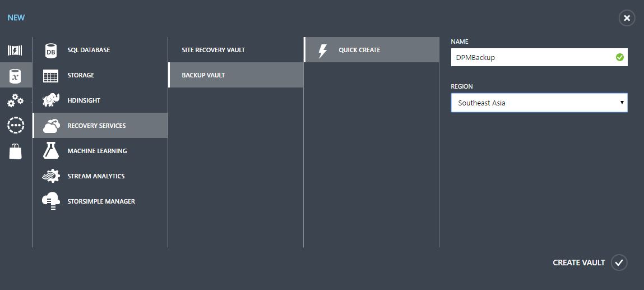Click the SQL Database cylinder icon
The width and height of the screenshot is (644, 290).
51,50
